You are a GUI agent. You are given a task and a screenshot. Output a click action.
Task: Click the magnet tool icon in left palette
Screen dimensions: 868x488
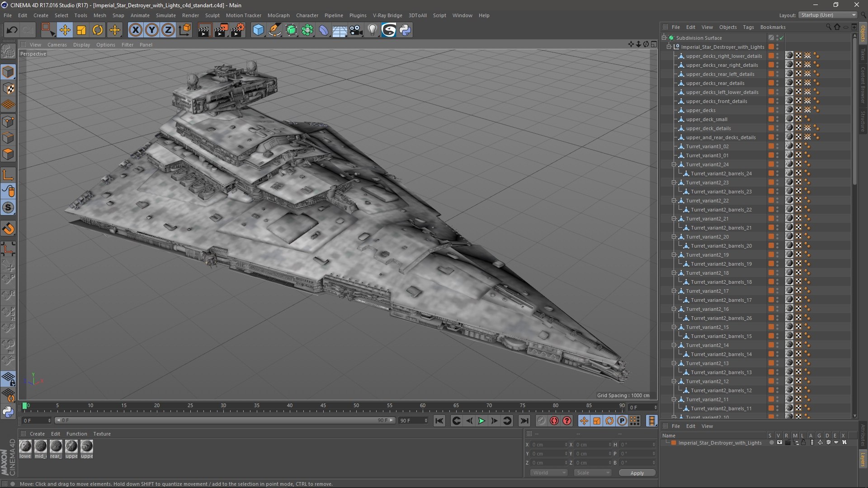(x=8, y=229)
